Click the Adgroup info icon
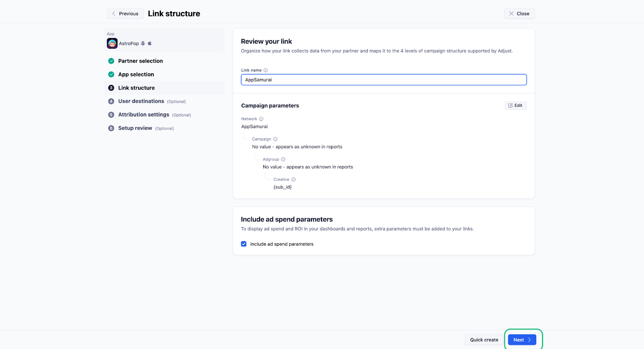The height and width of the screenshot is (349, 644). pos(283,159)
